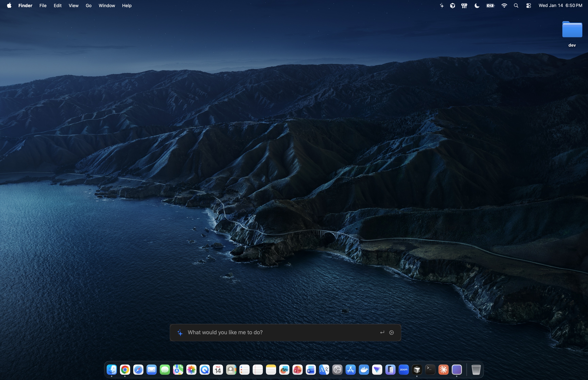Open Freeform app in the dock
588x380 pixels.
tap(284, 370)
